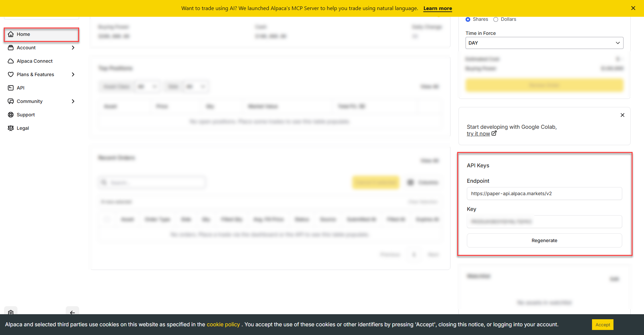The image size is (644, 335).
Task: Click the API terminal icon in sidebar
Action: 11,88
